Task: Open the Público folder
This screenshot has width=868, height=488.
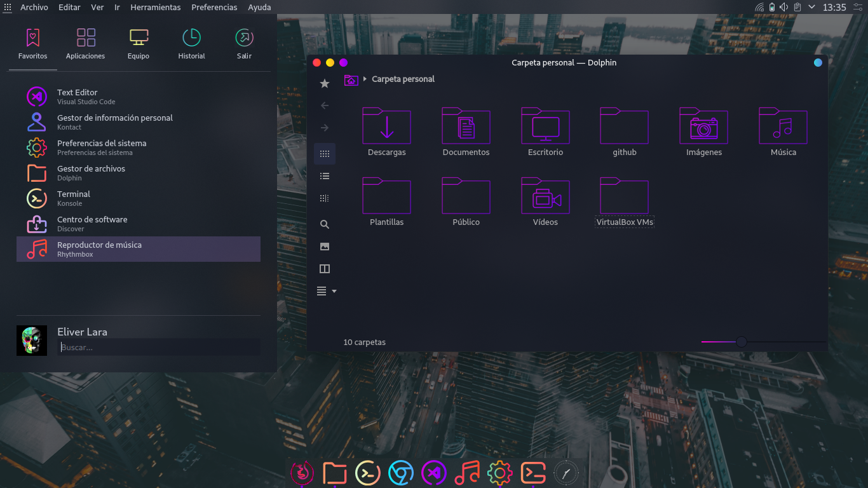Action: 466,202
